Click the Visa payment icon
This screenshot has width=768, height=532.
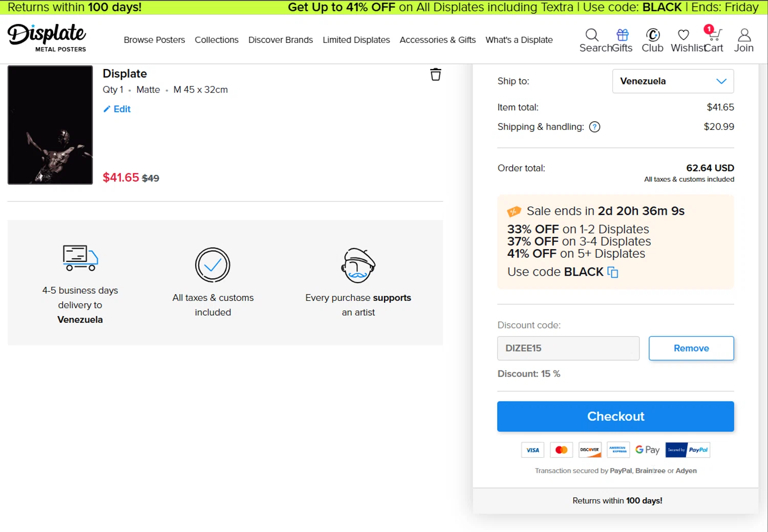click(x=533, y=450)
